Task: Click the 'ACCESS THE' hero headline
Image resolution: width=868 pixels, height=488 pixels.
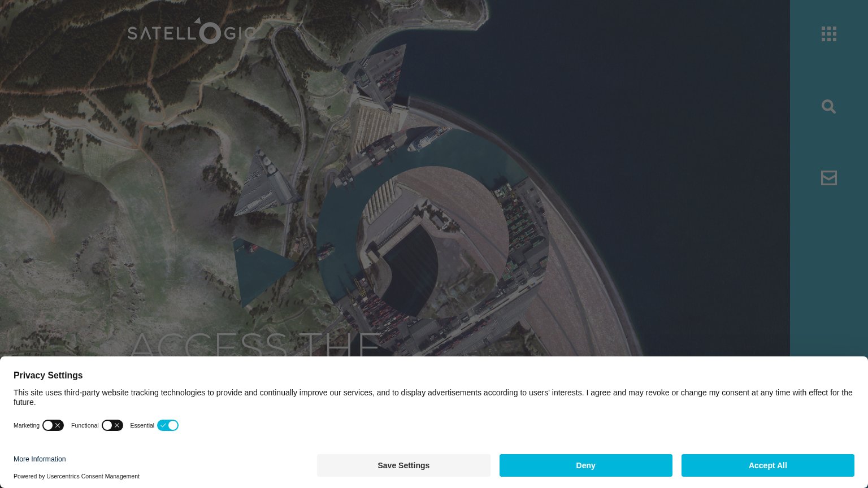Action: coord(255,344)
